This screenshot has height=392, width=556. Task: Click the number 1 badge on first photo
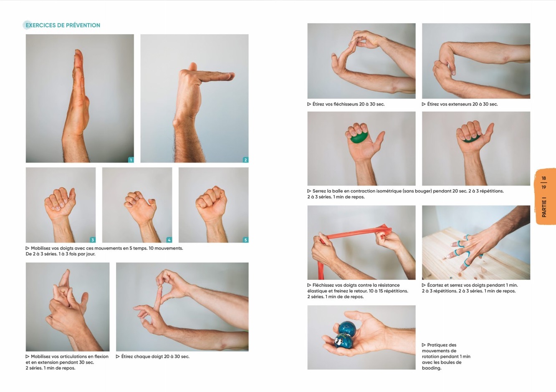tap(131, 160)
